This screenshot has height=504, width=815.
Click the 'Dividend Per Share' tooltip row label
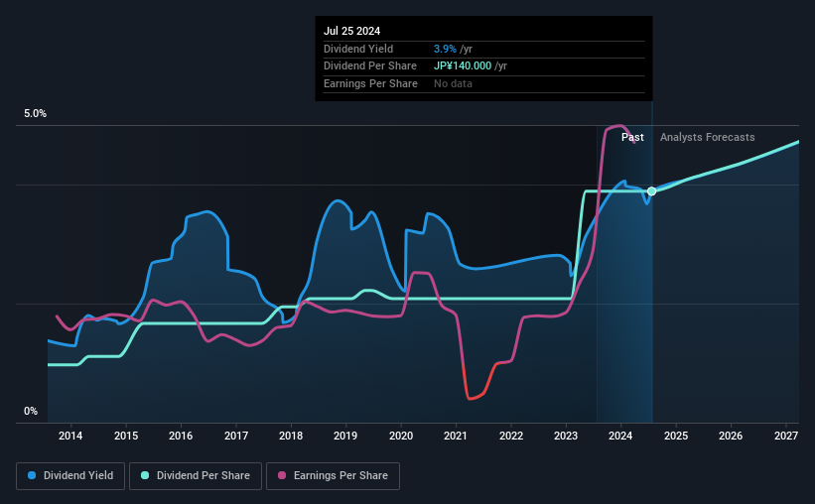pyautogui.click(x=370, y=66)
